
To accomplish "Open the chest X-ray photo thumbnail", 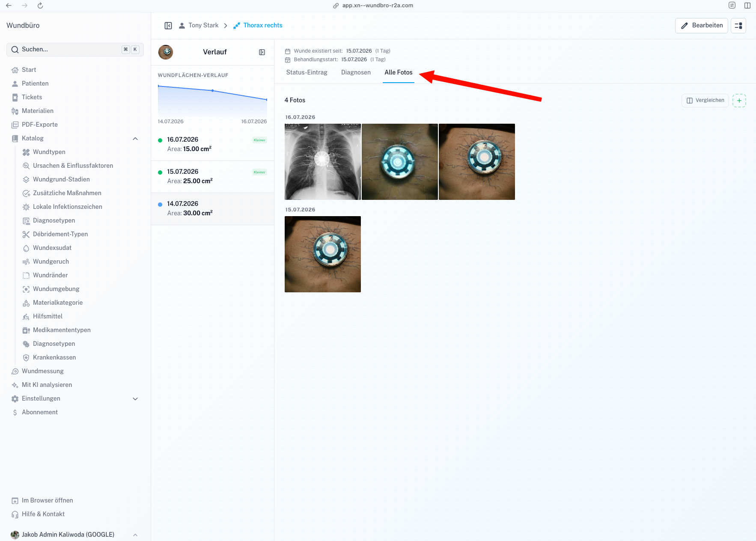I will pos(323,162).
